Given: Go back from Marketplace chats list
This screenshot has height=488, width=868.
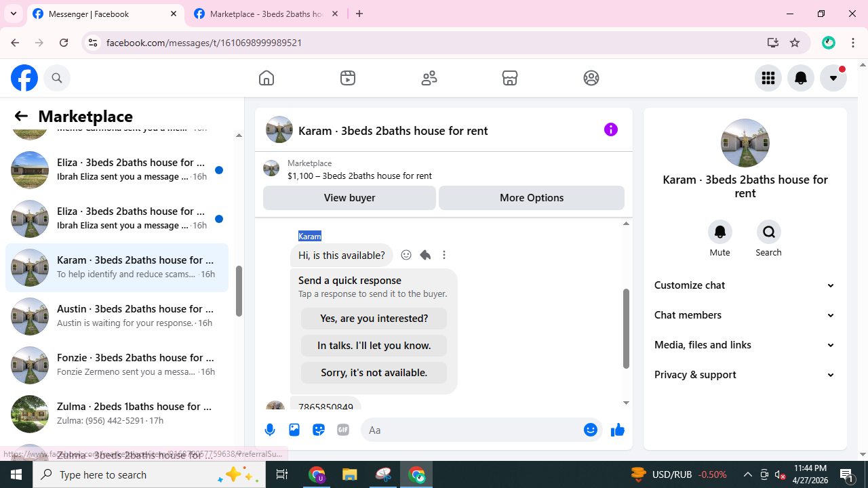Looking at the screenshot, I should point(21,116).
